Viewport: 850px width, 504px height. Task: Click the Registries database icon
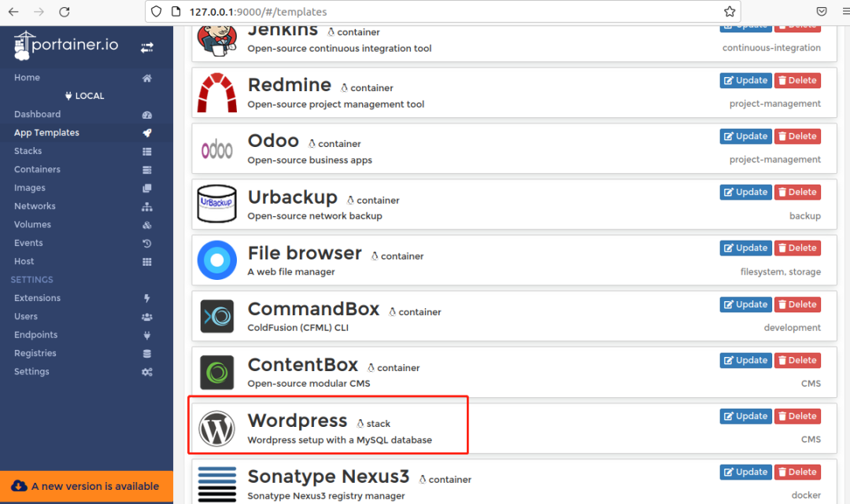[147, 354]
